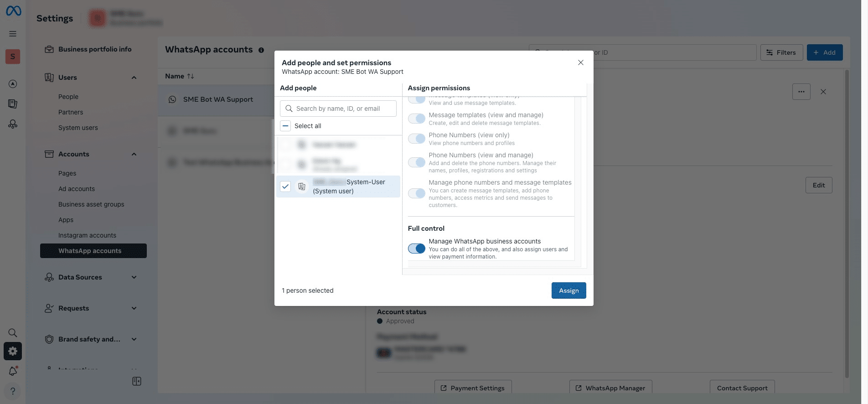This screenshot has width=868, height=404.
Task: Open the pages icon in left rail
Action: pyautogui.click(x=13, y=104)
